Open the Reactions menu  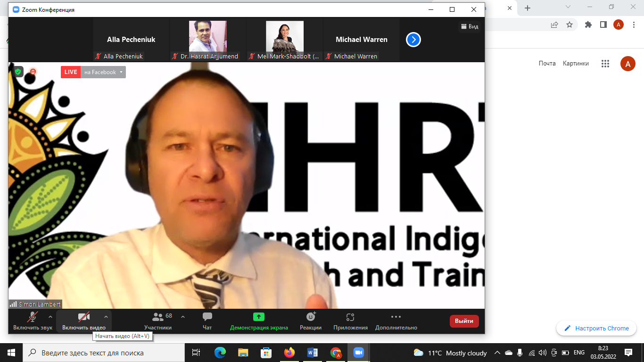point(311,321)
